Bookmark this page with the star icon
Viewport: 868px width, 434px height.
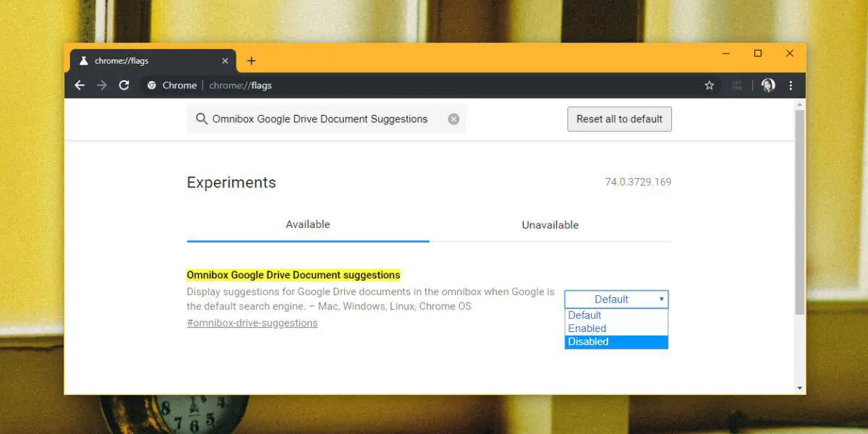pyautogui.click(x=710, y=85)
